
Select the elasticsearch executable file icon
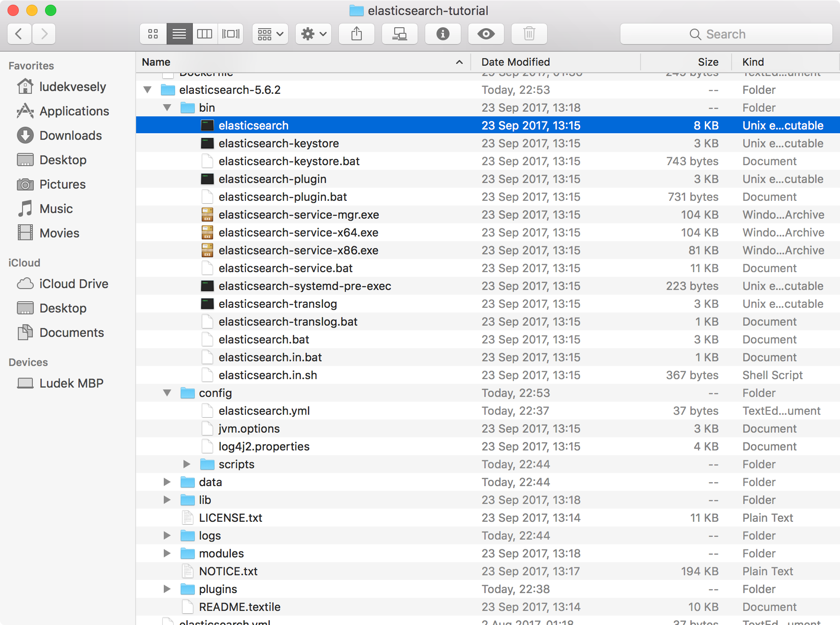coord(207,125)
